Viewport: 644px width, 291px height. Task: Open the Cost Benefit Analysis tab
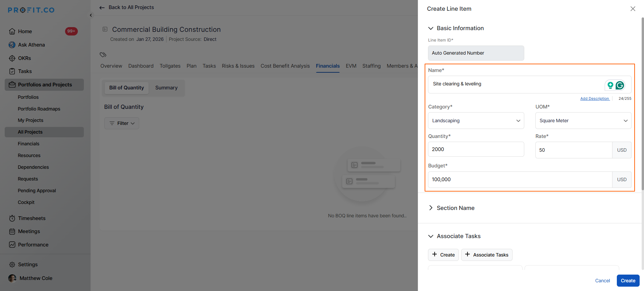pos(285,66)
